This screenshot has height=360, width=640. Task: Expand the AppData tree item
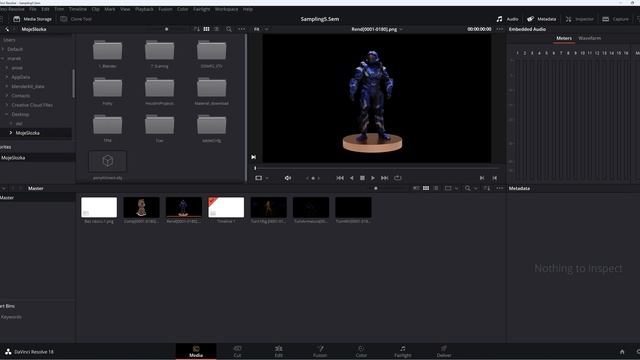(7, 77)
